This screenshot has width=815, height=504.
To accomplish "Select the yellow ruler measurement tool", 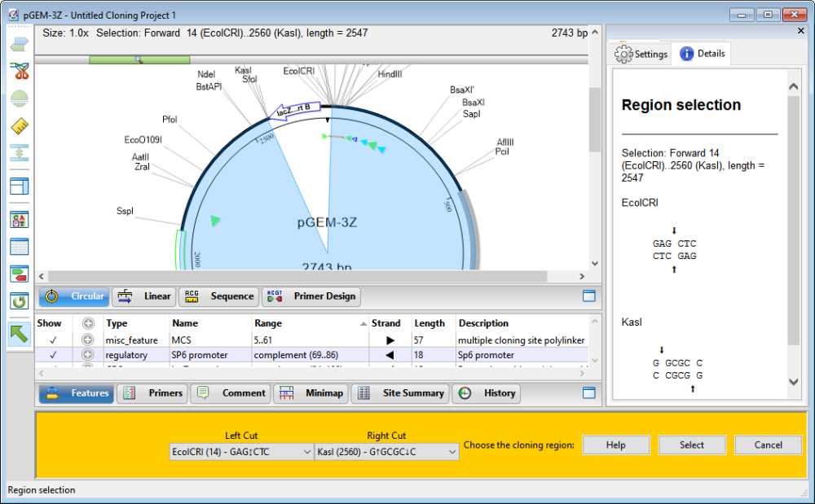I will pyautogui.click(x=20, y=126).
